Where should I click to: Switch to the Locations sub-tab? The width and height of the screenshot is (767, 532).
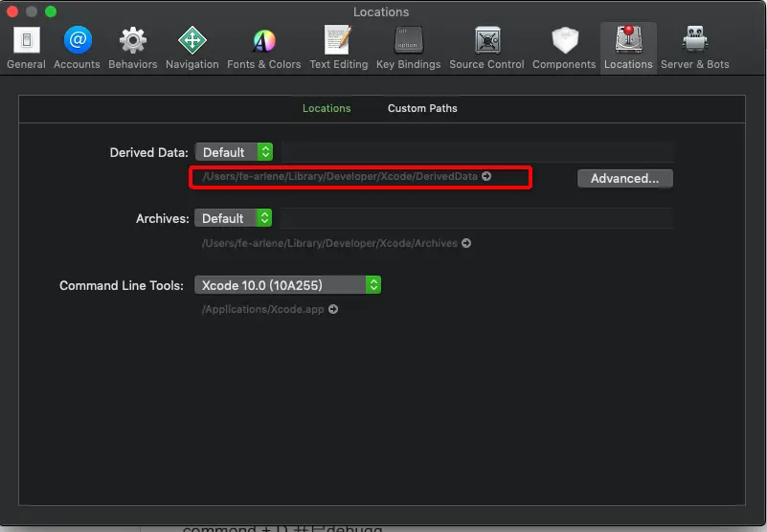(x=327, y=108)
